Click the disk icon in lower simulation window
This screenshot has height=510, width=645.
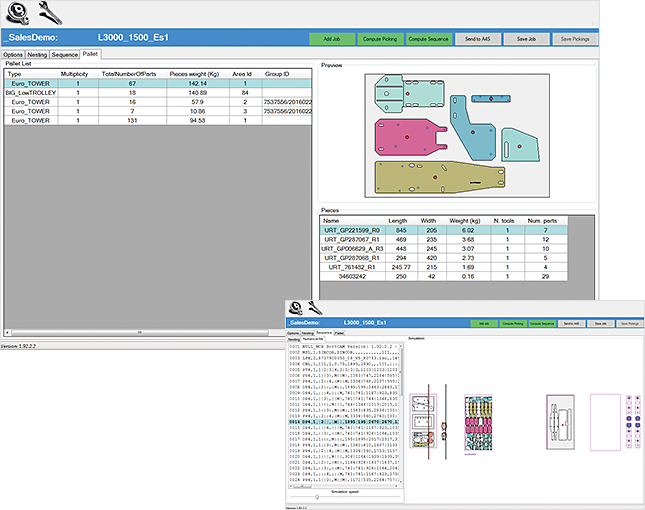(x=294, y=308)
